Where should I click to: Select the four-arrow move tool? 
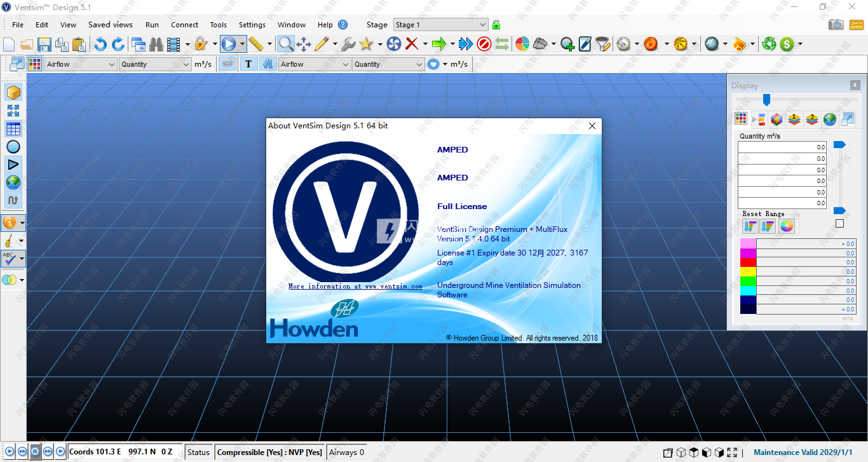coord(304,44)
